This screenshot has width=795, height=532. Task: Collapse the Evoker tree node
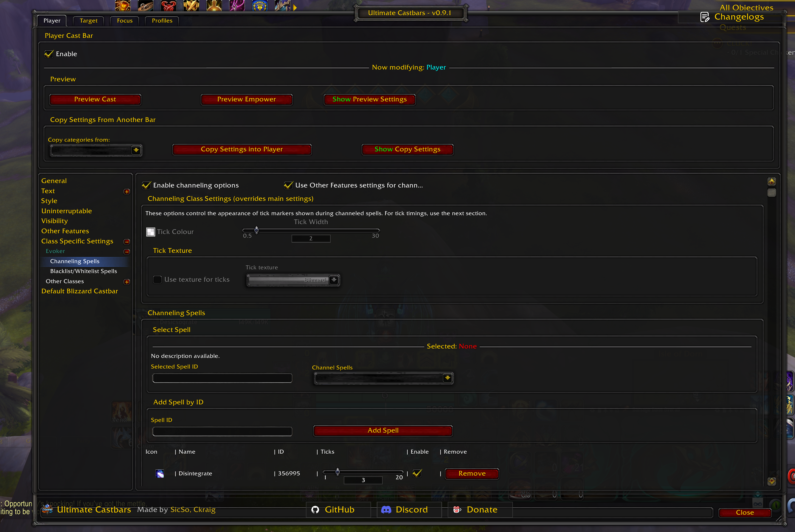pos(127,252)
